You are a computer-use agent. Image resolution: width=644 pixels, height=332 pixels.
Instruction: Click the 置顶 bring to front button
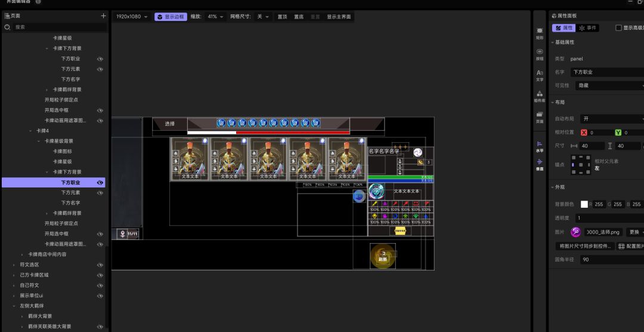282,17
